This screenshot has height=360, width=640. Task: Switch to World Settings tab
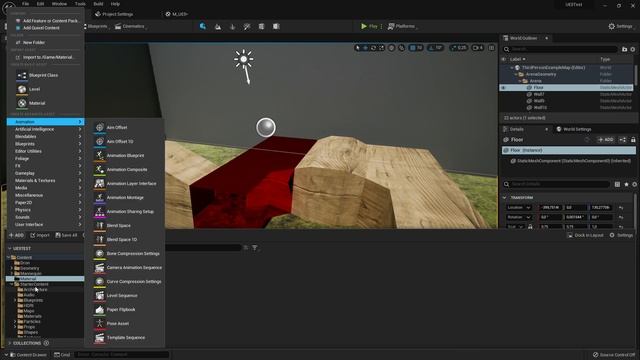pyautogui.click(x=573, y=129)
